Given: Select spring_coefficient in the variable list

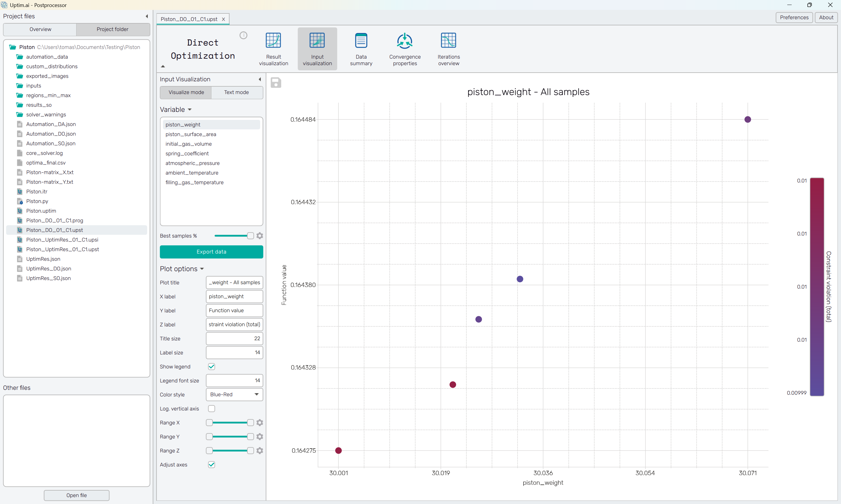Looking at the screenshot, I should [x=187, y=153].
